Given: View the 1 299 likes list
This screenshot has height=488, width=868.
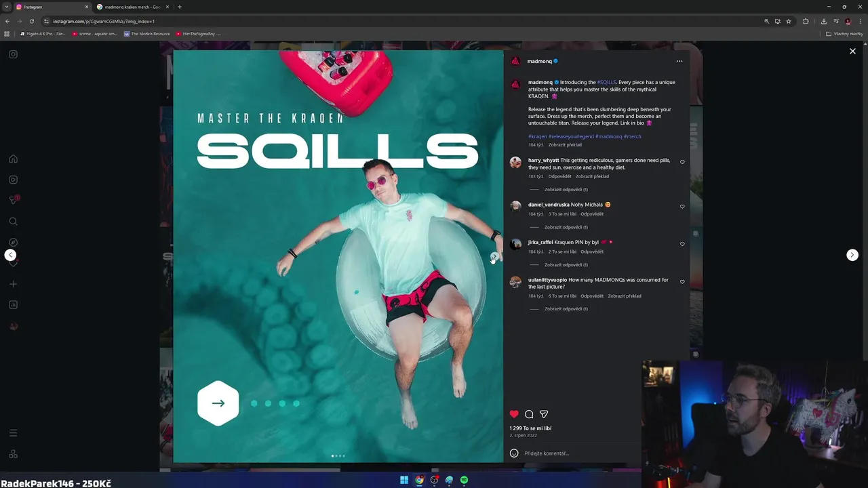Looking at the screenshot, I should [x=530, y=428].
